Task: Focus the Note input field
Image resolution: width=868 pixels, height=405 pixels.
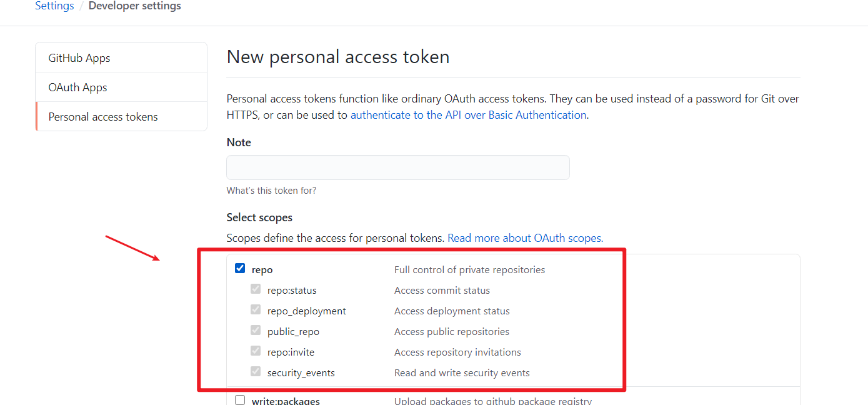Action: point(397,167)
